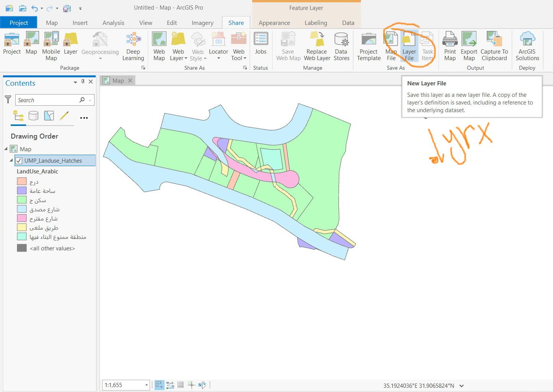Viewport: 553px width, 392px height.
Task: Uncheck the UMP_Landuse_Hatches layer visibility
Action: click(19, 160)
